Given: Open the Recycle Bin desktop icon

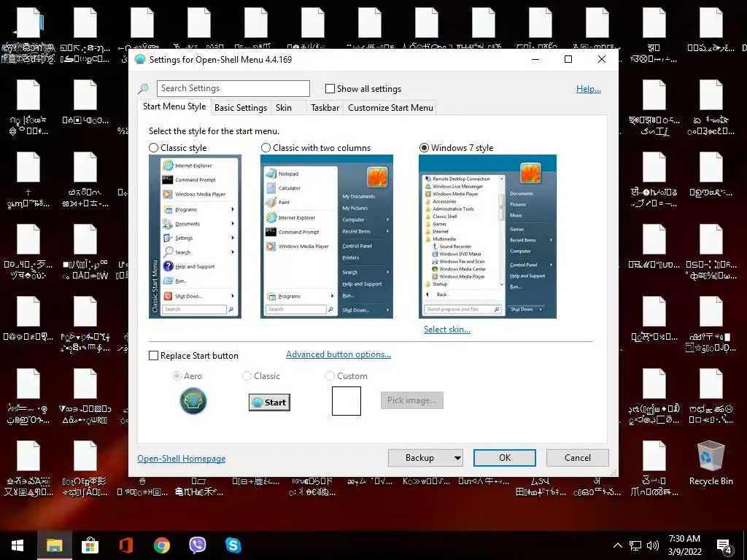Looking at the screenshot, I should tap(711, 463).
